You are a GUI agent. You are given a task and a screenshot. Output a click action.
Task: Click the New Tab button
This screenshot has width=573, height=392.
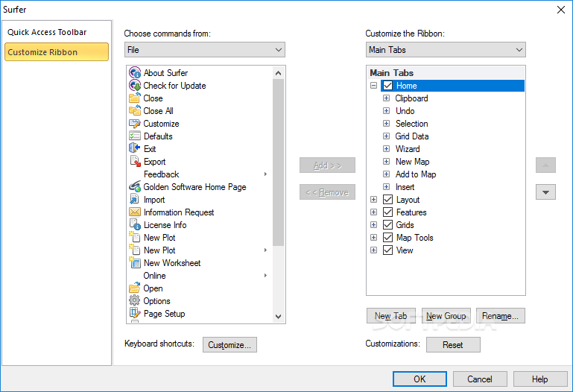[x=390, y=316]
